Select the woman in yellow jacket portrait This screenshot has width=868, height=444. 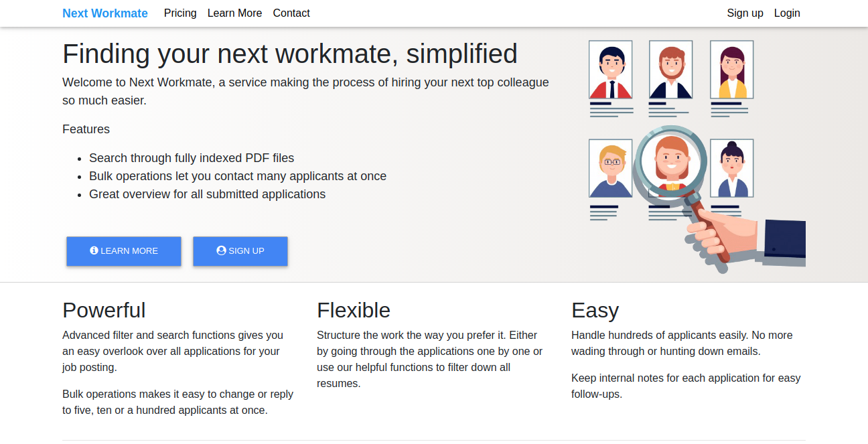tap(731, 70)
